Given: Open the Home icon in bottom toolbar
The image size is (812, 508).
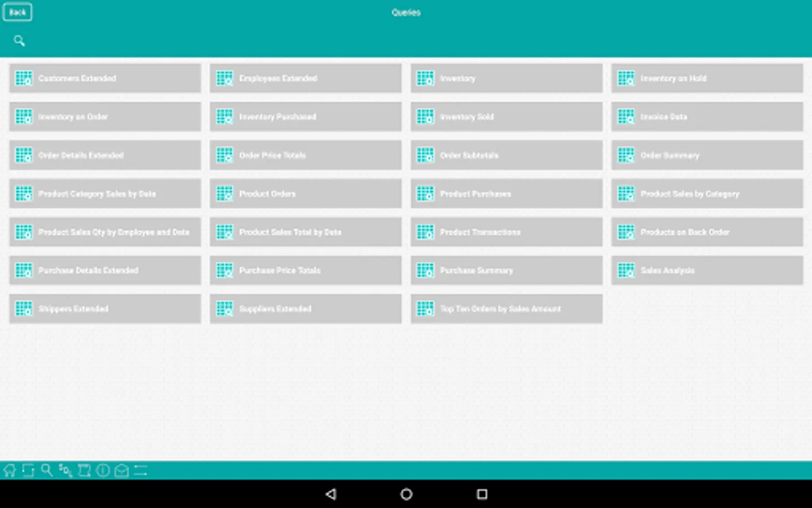Looking at the screenshot, I should pos(10,470).
